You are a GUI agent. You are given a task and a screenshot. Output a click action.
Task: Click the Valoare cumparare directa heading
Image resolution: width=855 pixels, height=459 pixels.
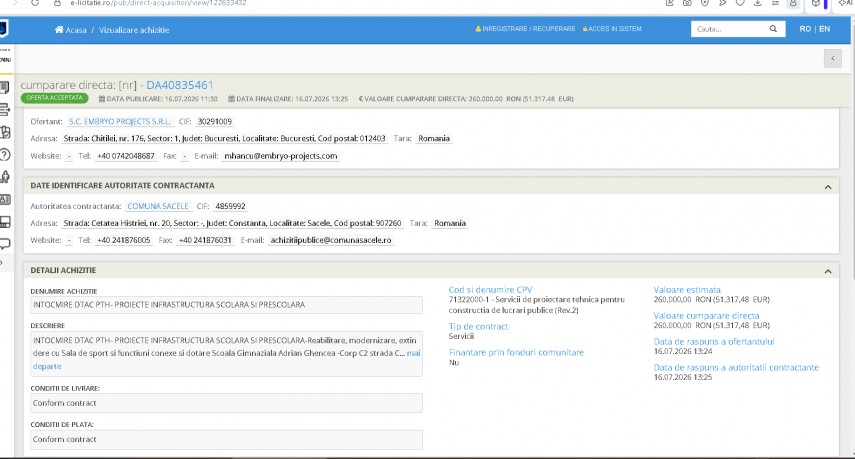[706, 316]
